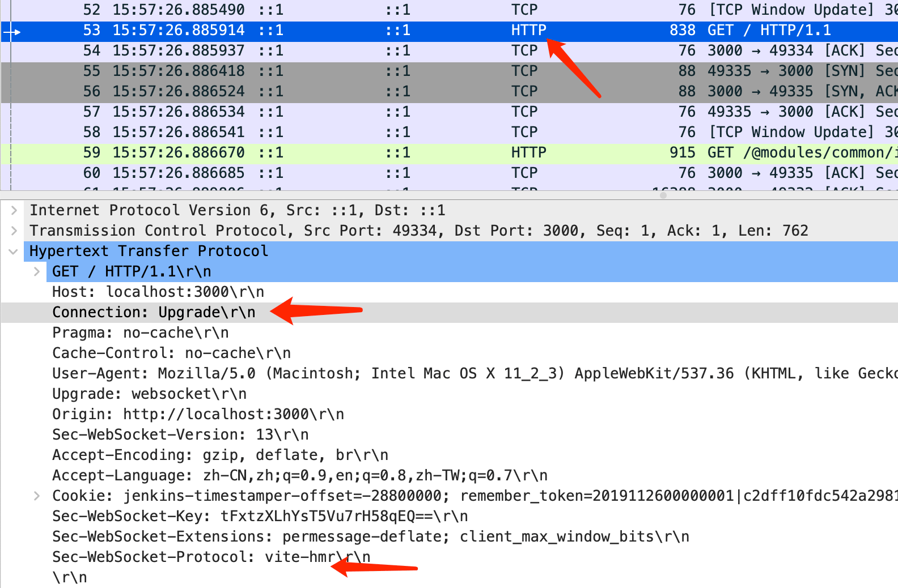Select packet 59 GET /@modules row
Viewport: 898px width, 588px height.
[x=449, y=153]
